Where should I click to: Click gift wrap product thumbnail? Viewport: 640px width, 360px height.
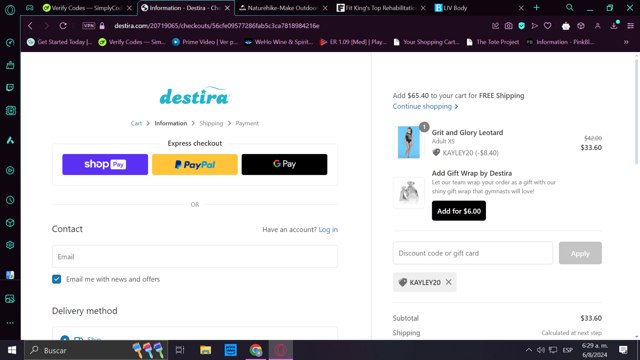point(409,193)
